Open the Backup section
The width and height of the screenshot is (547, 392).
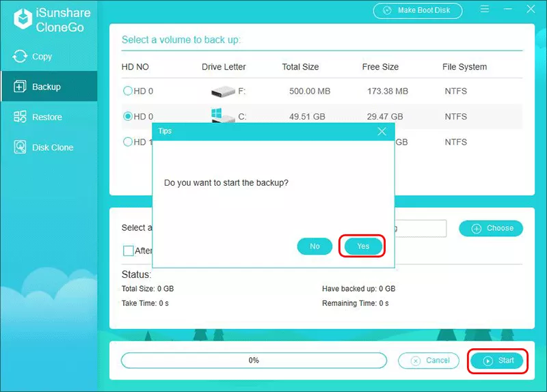[49, 87]
